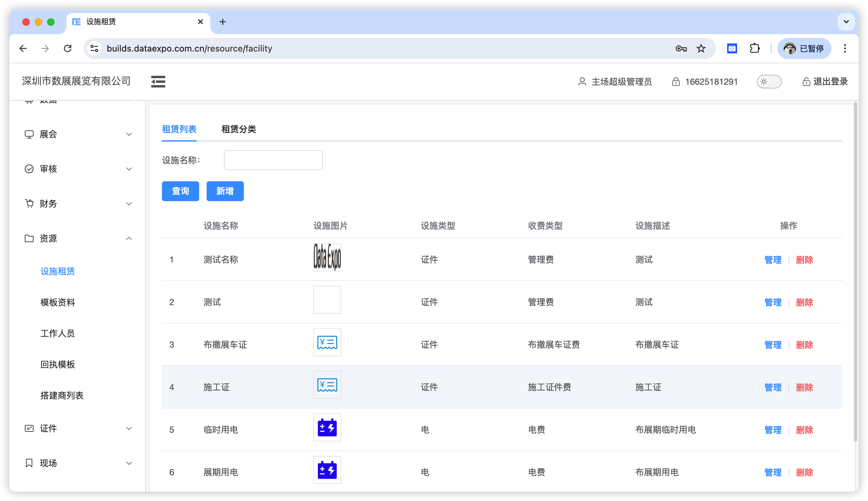The image size is (868, 501).
Task: Open the tab search dropdown arrow
Action: [846, 22]
